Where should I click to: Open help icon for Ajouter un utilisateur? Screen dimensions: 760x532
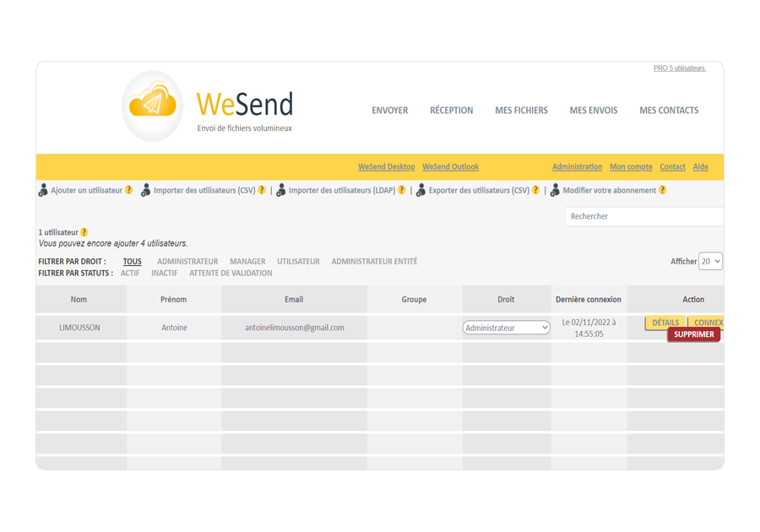(128, 190)
